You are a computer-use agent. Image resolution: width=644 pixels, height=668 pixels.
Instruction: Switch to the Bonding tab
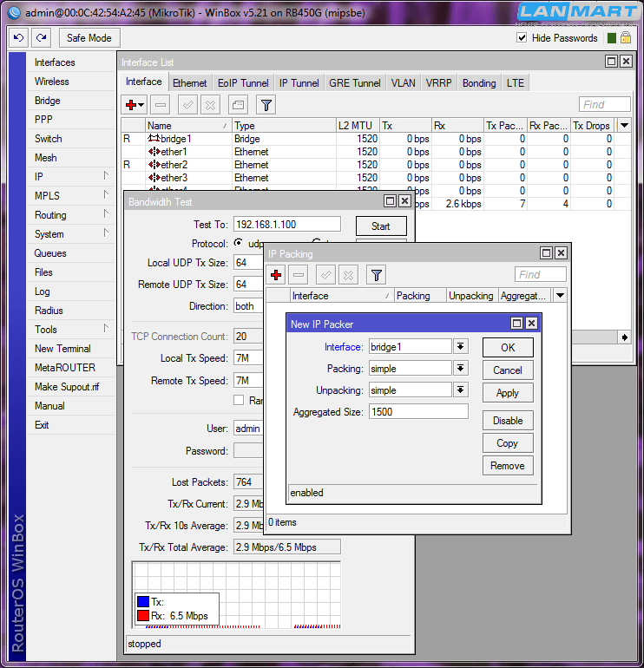click(479, 83)
